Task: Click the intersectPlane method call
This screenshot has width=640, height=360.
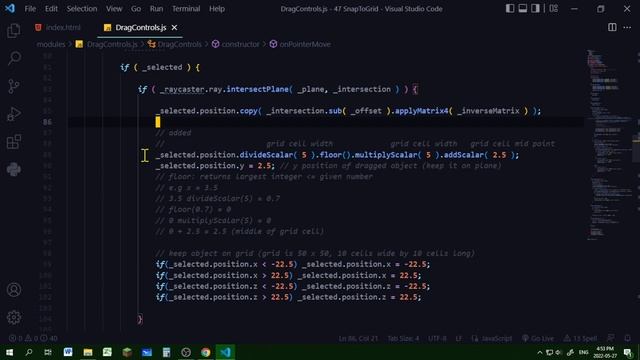Action: pyautogui.click(x=258, y=89)
